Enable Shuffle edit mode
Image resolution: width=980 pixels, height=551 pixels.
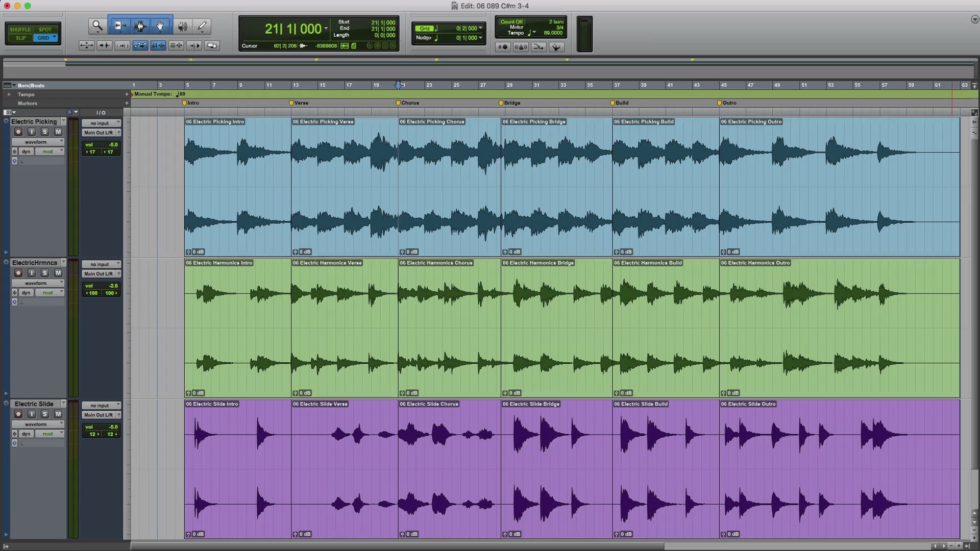pyautogui.click(x=20, y=30)
